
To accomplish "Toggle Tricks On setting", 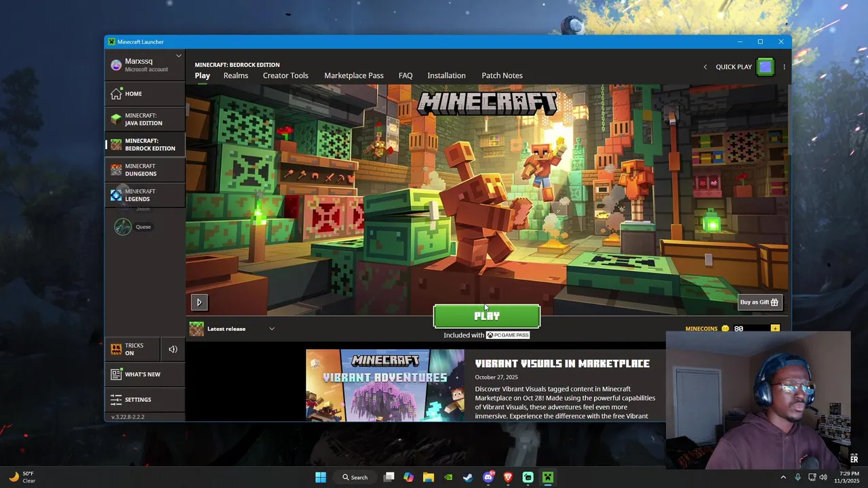I will 132,349.
